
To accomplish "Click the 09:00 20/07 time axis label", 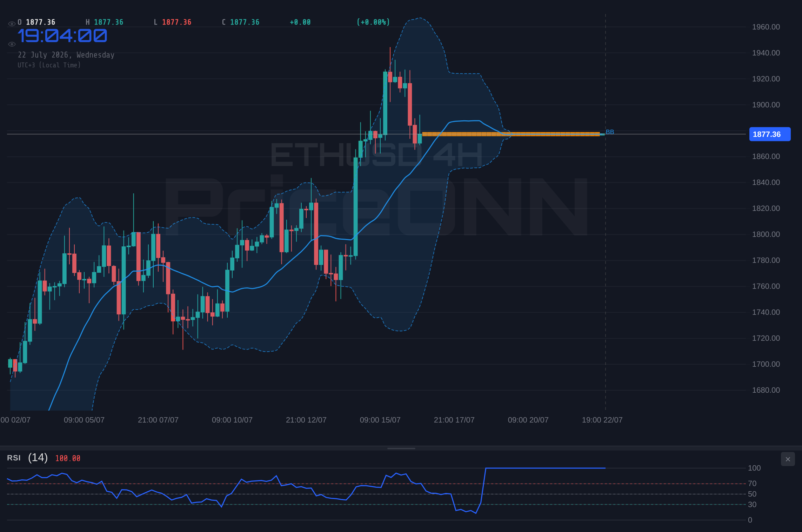I will coord(528,420).
